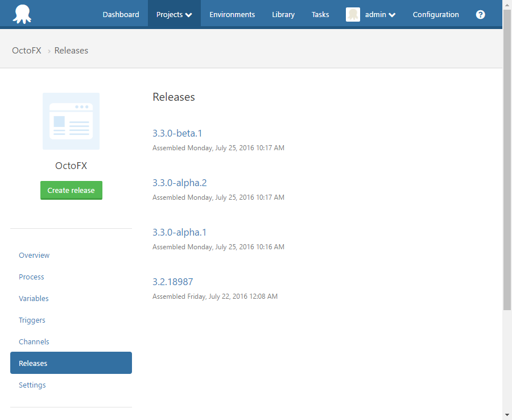Open release 3.3.0-beta.1
This screenshot has width=512, height=420.
177,133
